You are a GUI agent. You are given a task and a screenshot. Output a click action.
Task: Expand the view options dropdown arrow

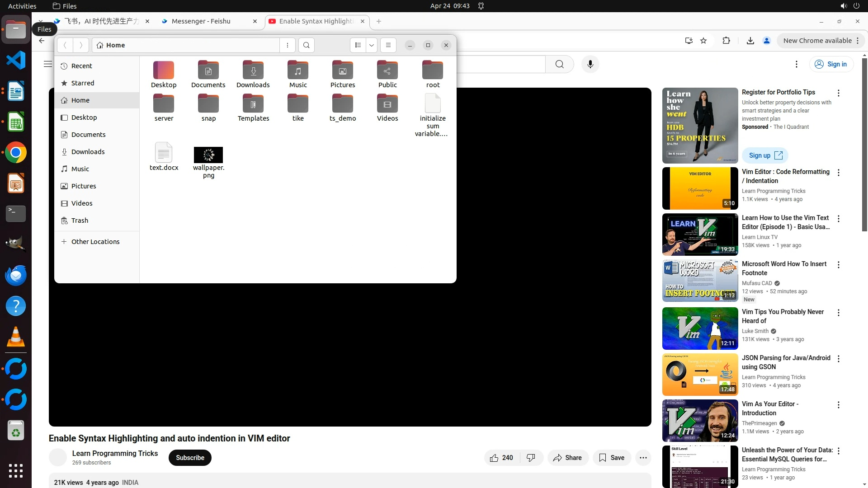coord(372,45)
